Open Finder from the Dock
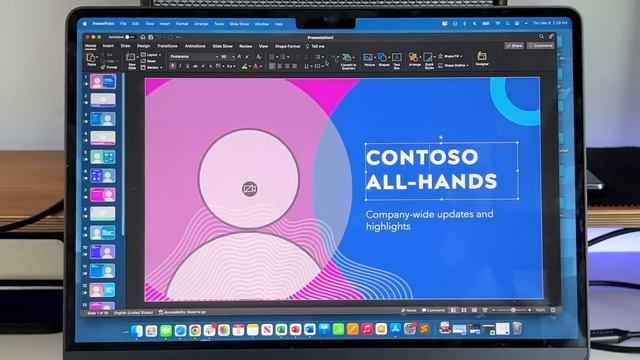 137,331
